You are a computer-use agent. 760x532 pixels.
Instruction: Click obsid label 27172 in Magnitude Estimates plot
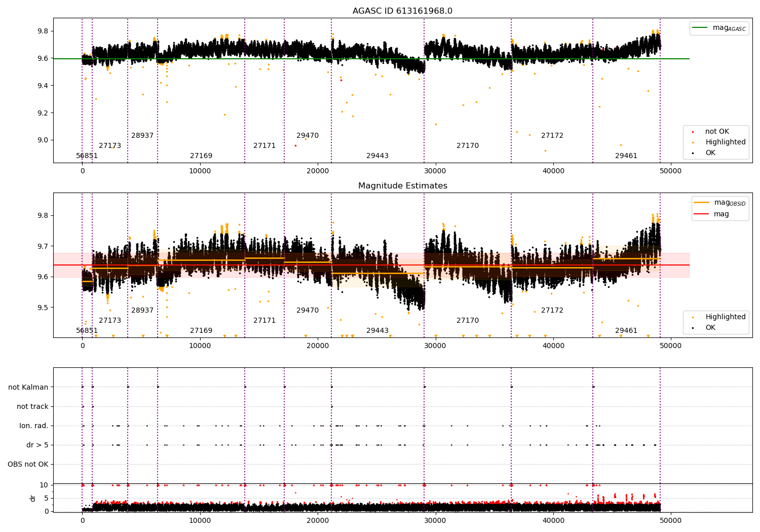(x=552, y=311)
